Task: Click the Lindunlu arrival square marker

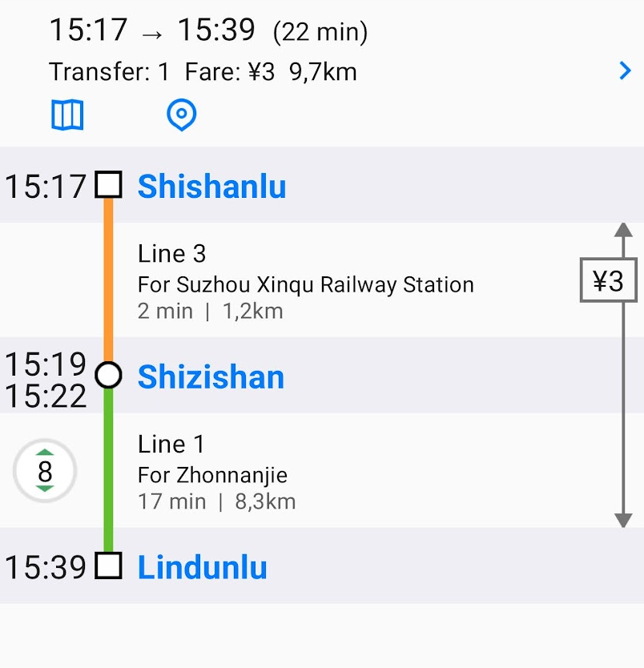Action: tap(109, 565)
